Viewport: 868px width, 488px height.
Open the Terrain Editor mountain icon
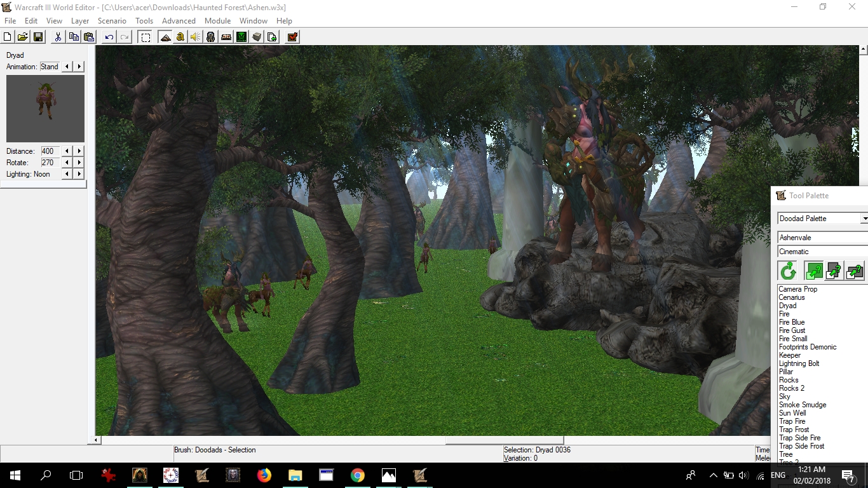coord(165,37)
